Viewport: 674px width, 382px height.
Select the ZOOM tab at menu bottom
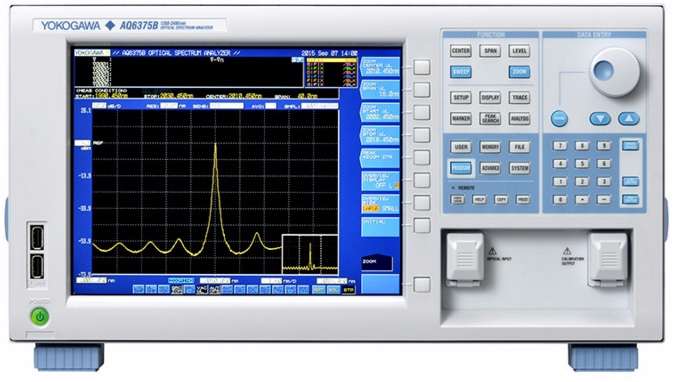click(377, 263)
